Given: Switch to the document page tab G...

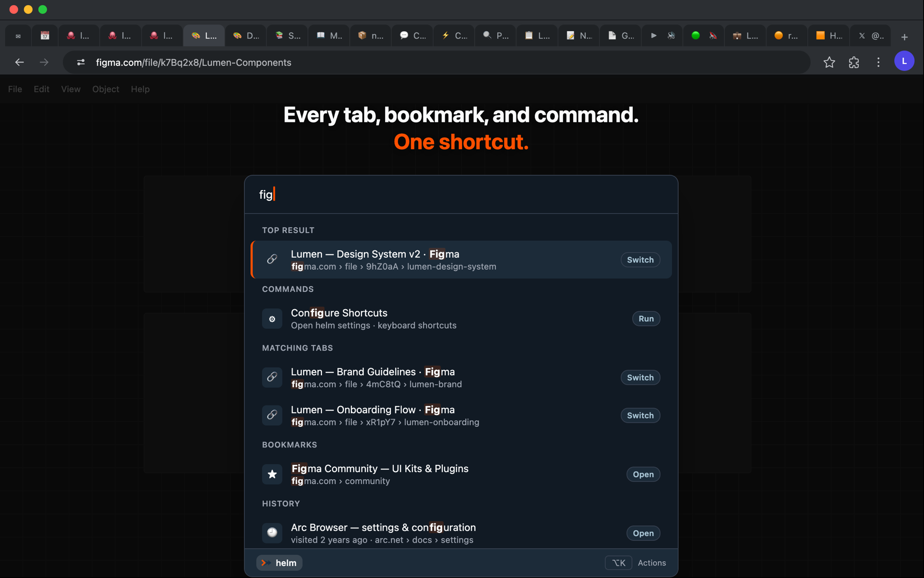Looking at the screenshot, I should point(620,36).
